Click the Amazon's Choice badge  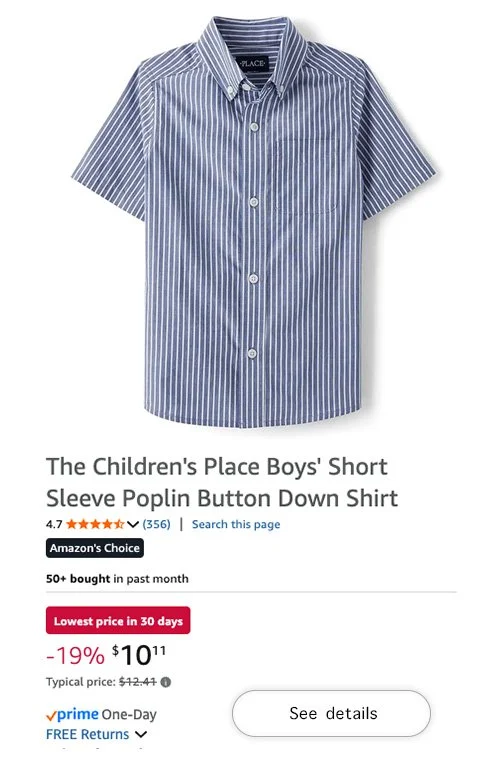click(x=95, y=548)
